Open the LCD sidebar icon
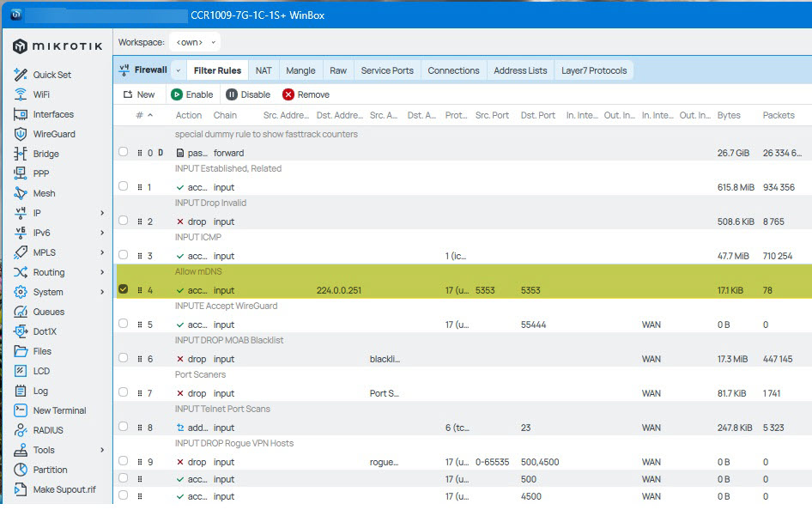Image resolution: width=812 pixels, height=528 pixels. click(x=21, y=371)
